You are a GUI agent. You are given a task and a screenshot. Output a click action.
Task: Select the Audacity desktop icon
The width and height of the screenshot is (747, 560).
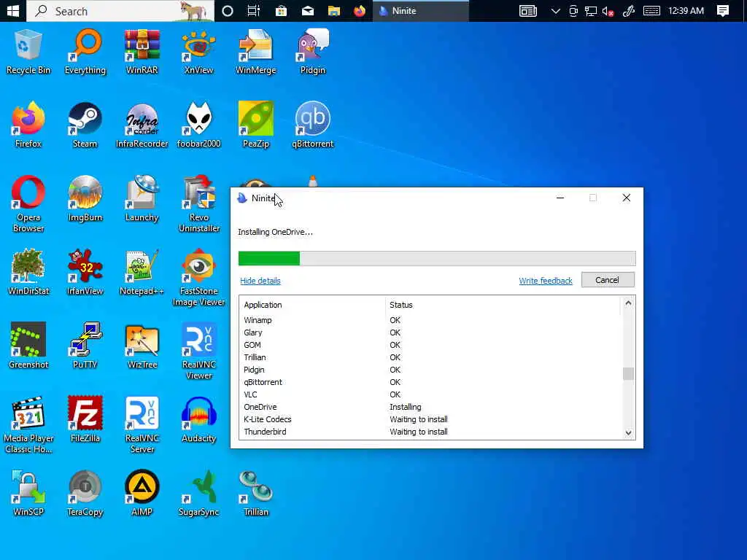coord(198,419)
